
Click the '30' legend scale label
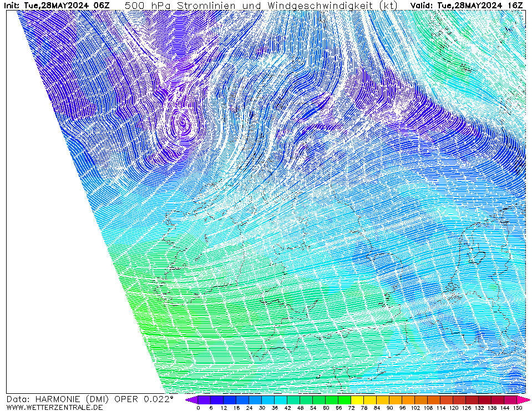(x=262, y=408)
